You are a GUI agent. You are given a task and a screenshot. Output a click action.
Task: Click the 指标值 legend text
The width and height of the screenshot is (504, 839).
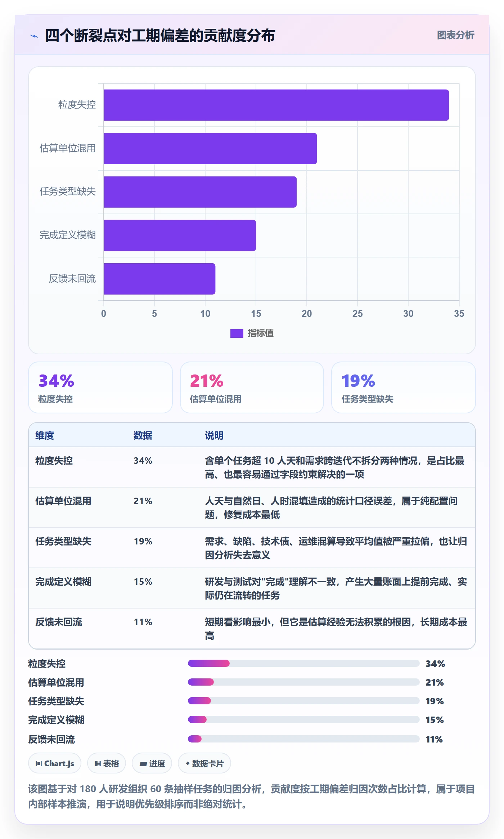[x=261, y=333]
